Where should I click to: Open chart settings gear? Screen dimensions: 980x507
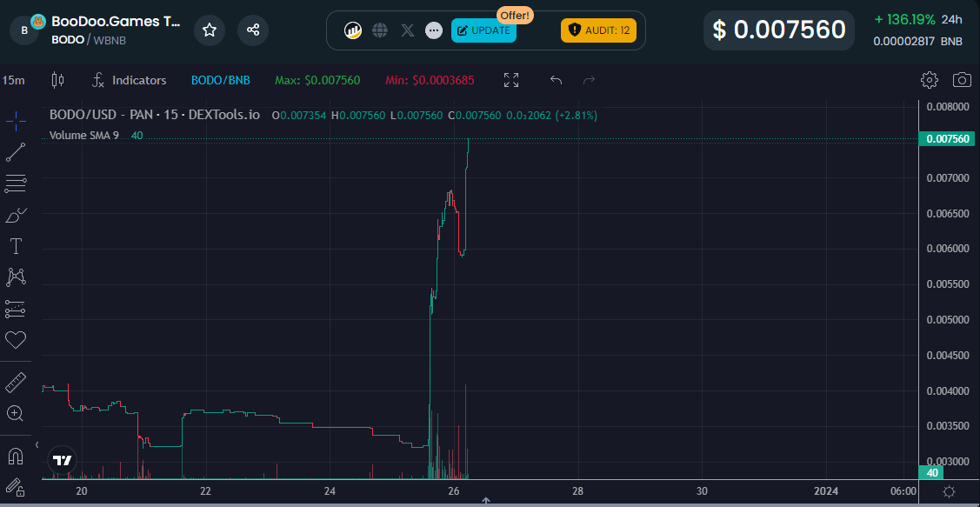[930, 80]
